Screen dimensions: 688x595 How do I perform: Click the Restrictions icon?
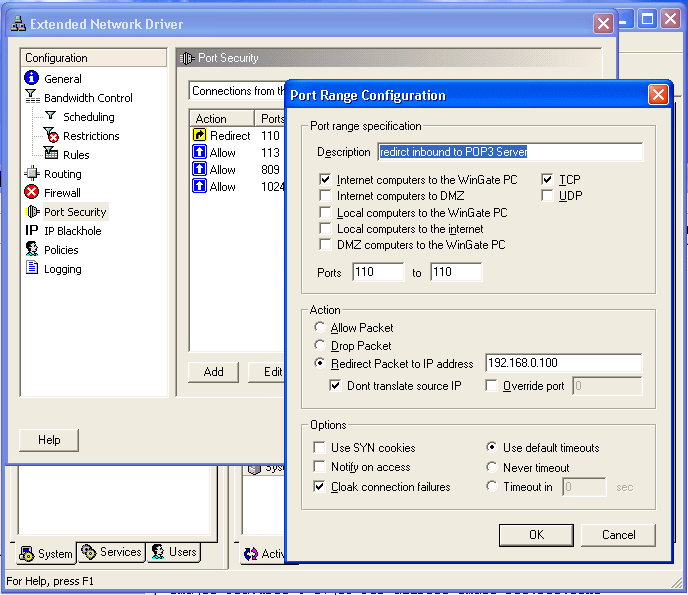(51, 135)
